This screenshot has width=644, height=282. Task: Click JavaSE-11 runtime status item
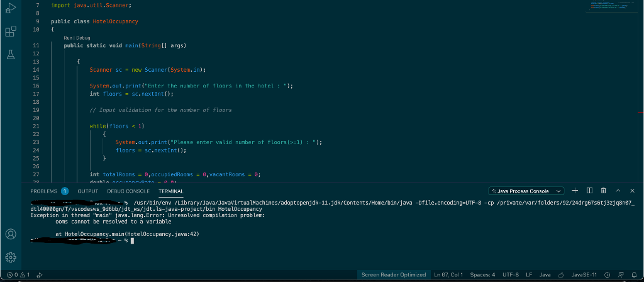click(584, 274)
